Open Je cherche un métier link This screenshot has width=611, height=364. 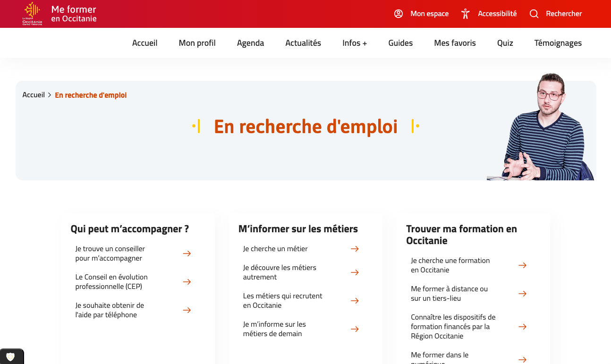tap(275, 249)
